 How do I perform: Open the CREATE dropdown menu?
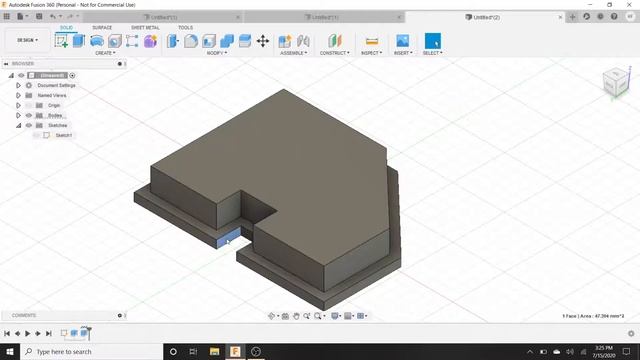pyautogui.click(x=105, y=53)
